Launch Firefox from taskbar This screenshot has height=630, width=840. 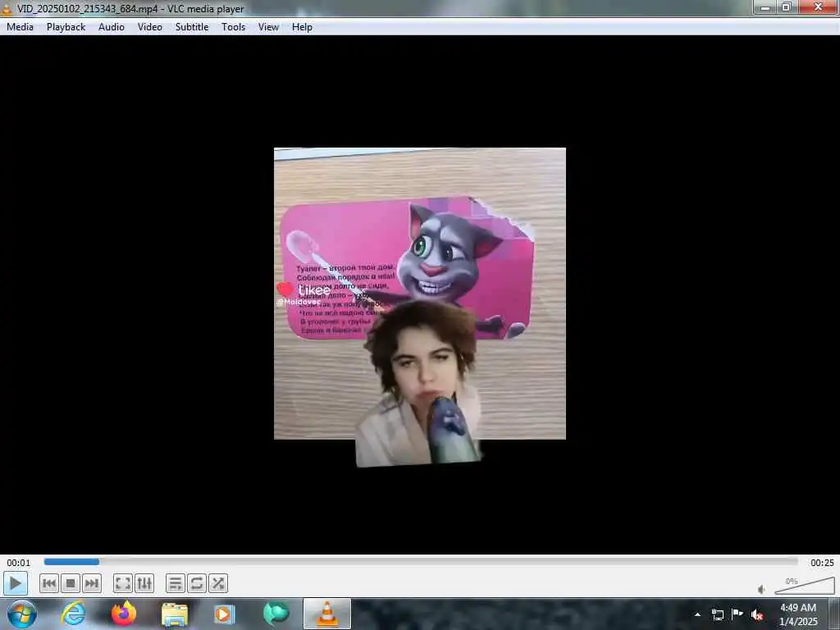tap(124, 614)
